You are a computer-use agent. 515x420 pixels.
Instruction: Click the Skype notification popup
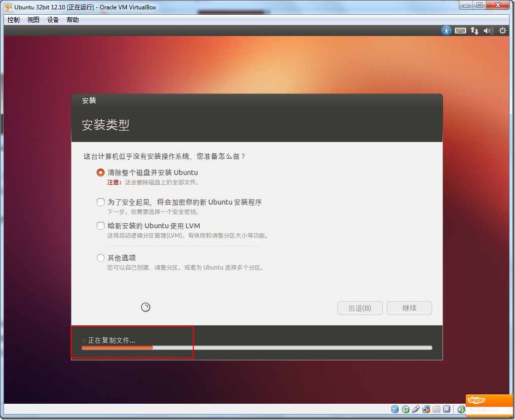point(489,406)
